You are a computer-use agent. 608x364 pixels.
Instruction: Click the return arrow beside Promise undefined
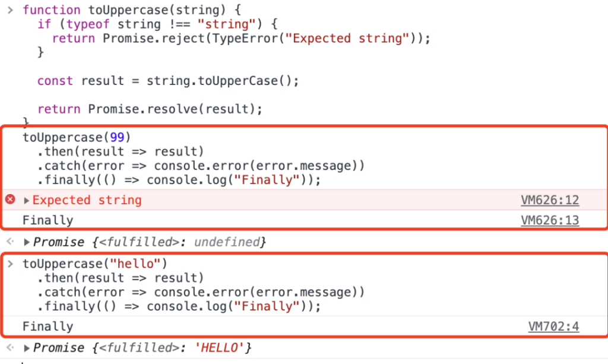pos(11,242)
